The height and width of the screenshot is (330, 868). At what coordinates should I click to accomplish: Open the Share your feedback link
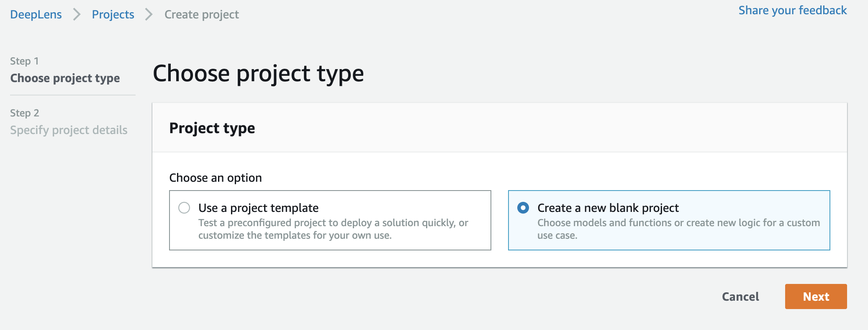point(793,10)
